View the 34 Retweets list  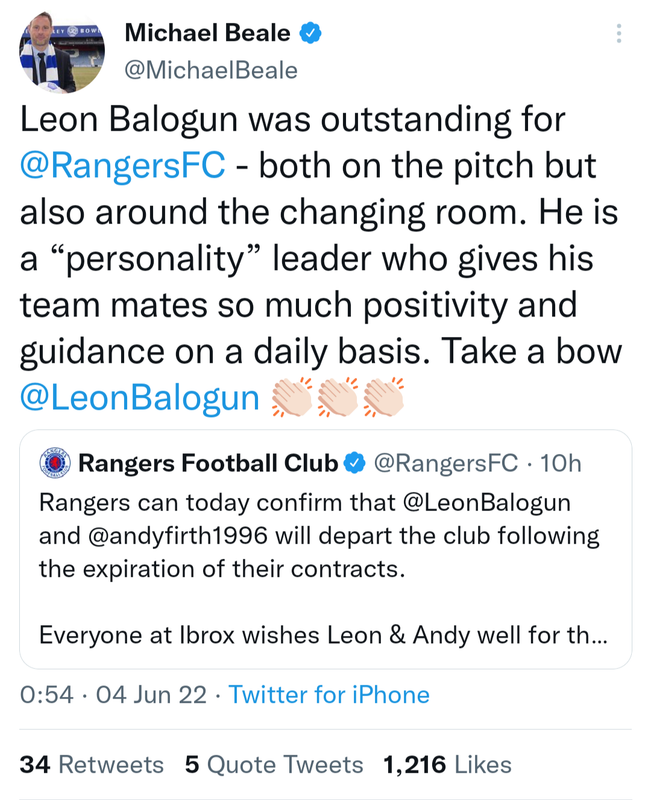tap(91, 765)
